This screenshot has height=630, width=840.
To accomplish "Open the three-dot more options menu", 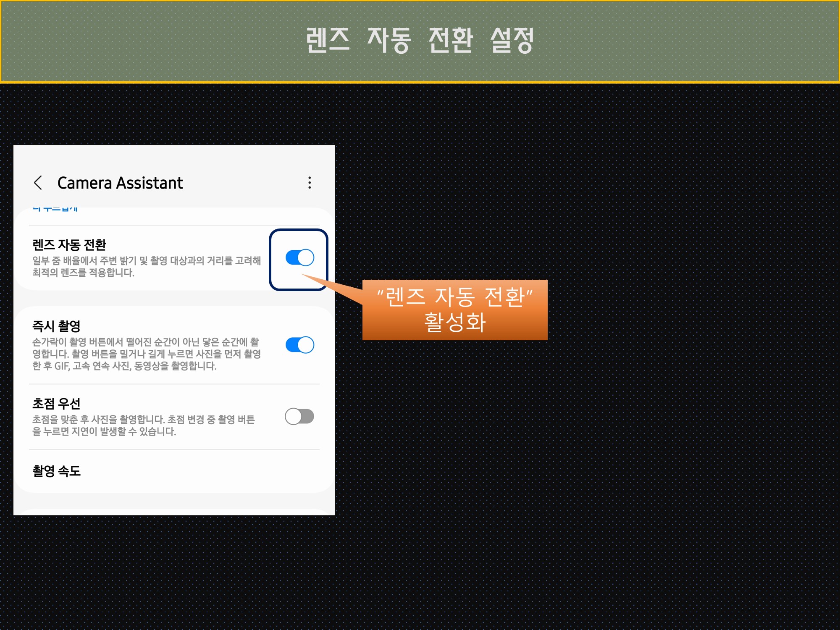I will 310,183.
